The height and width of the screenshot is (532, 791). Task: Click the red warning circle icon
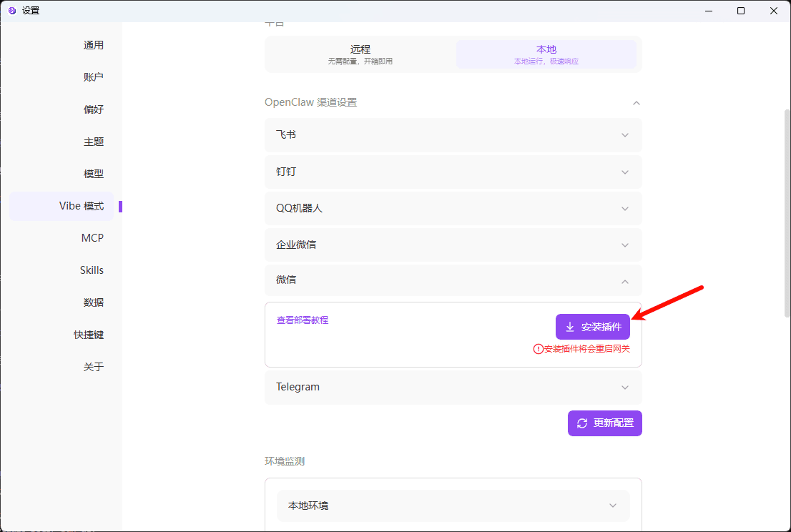point(539,349)
